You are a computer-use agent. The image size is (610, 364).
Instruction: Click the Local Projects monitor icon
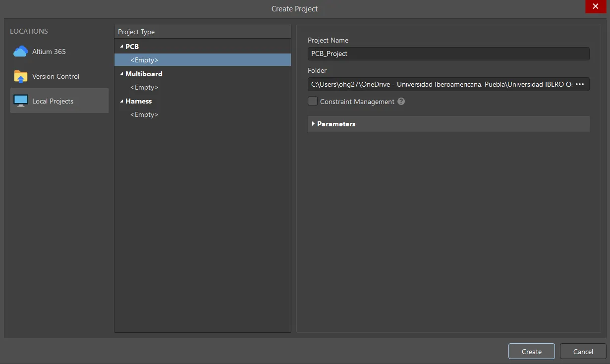pyautogui.click(x=20, y=100)
